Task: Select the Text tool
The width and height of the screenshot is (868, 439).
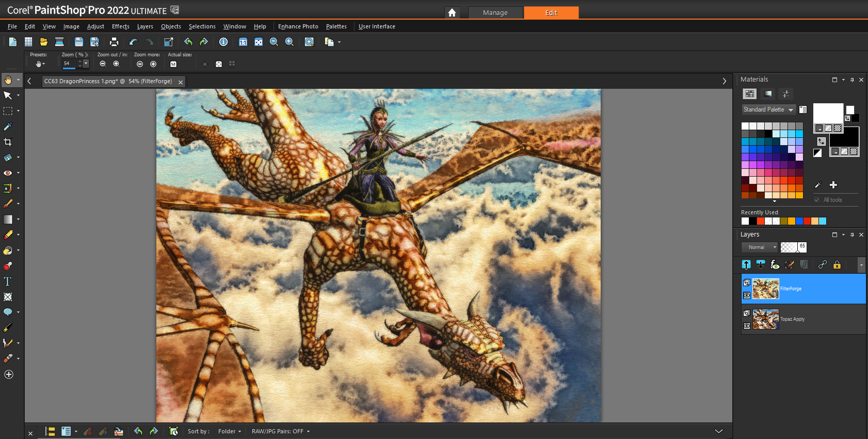Action: coord(8,281)
